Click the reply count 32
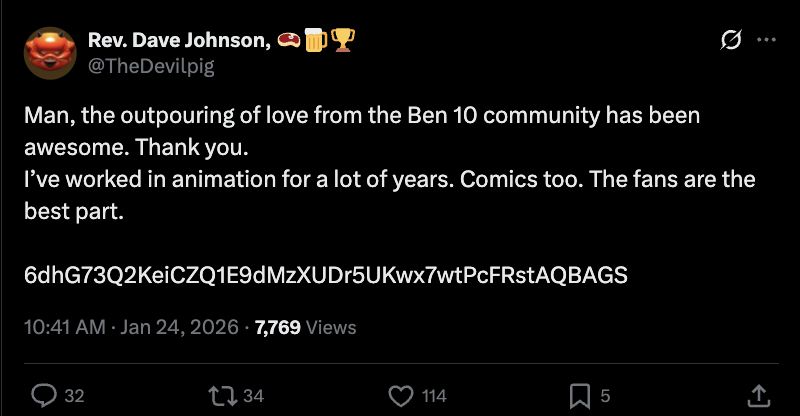This screenshot has height=416, width=800. 74,396
